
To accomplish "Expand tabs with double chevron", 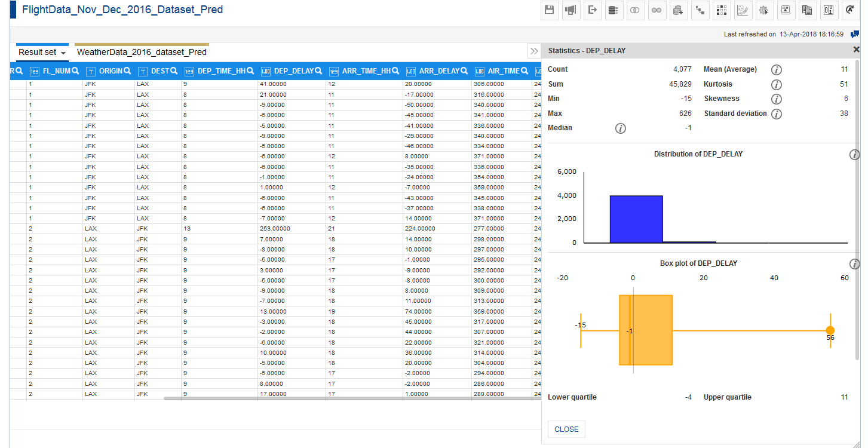I will (x=534, y=51).
